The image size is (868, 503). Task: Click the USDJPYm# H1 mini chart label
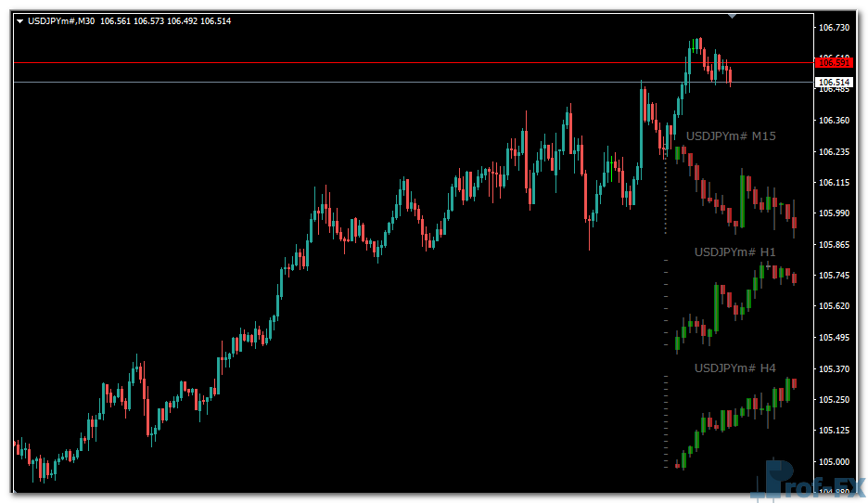pyautogui.click(x=734, y=251)
